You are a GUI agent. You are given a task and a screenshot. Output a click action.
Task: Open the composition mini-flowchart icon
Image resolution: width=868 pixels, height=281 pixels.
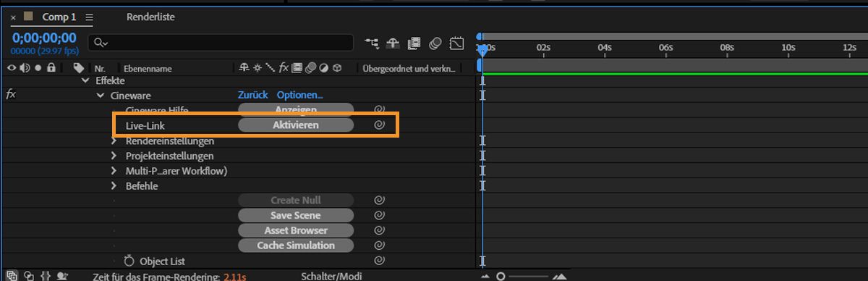click(x=372, y=43)
